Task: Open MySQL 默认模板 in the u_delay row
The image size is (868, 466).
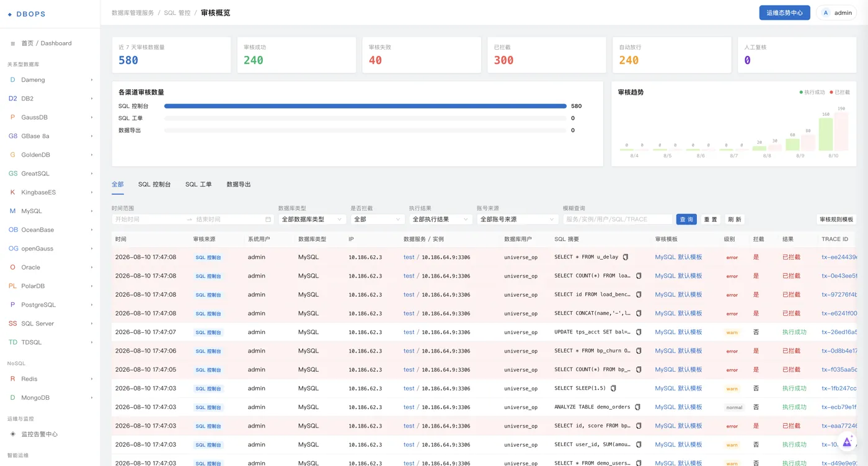Action: pos(678,257)
